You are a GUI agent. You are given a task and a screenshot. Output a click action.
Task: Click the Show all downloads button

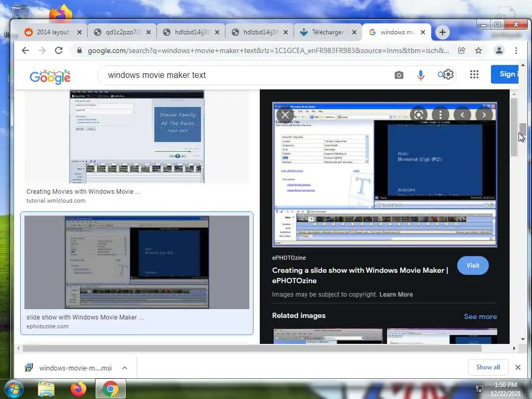tap(488, 367)
